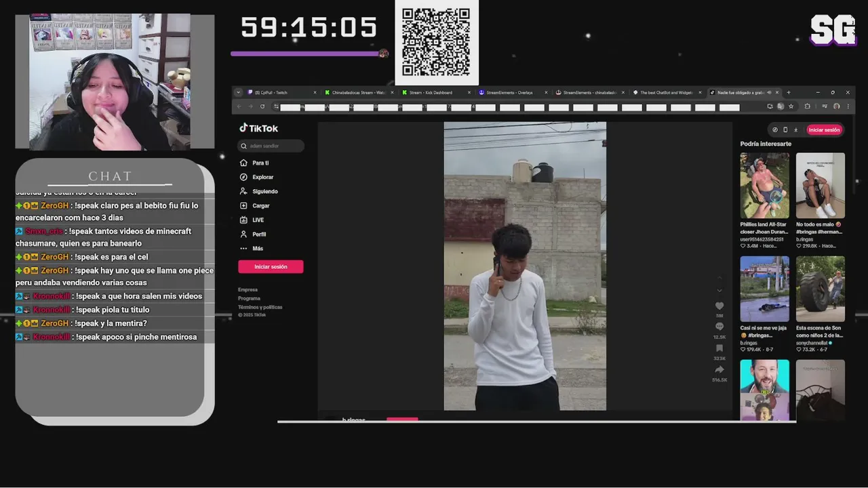The height and width of the screenshot is (488, 868).
Task: Open Siguiendo from the TikTok sidebar
Action: coord(258,191)
